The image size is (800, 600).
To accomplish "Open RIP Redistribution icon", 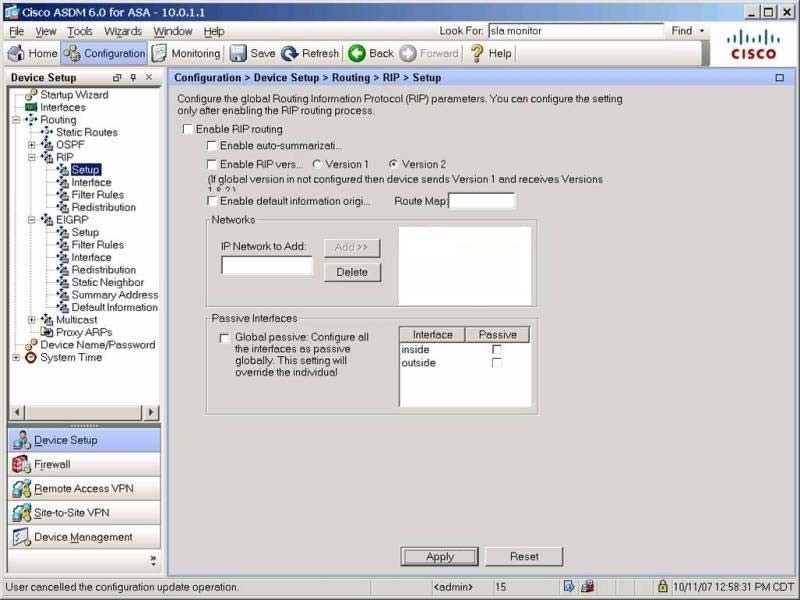I will tap(63, 207).
